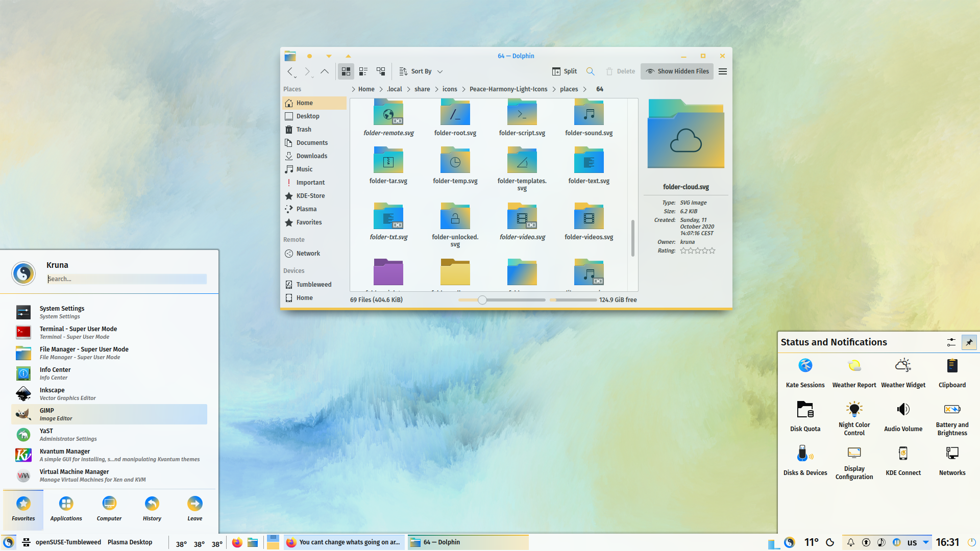Set rating stars for folder-cloud.svg
This screenshot has height=551, width=980.
click(x=698, y=251)
